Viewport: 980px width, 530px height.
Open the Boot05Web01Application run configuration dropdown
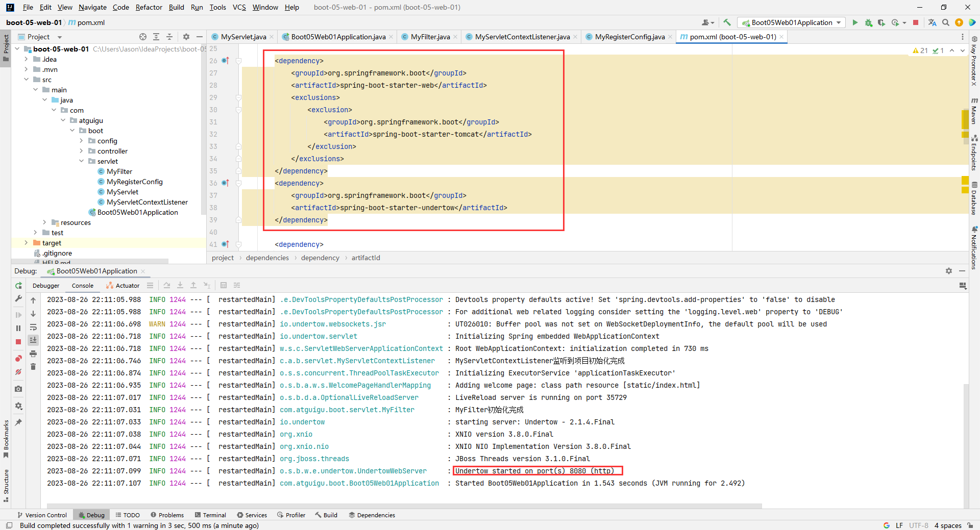791,22
